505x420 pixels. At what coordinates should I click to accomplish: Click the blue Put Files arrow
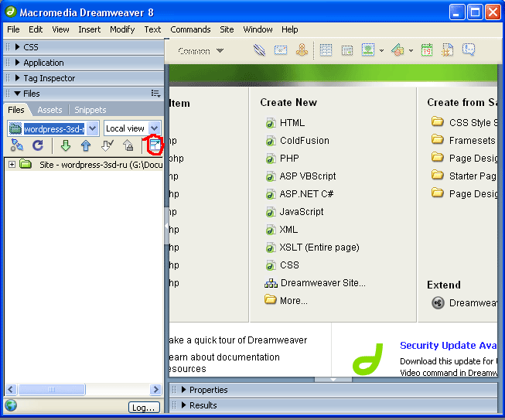(x=86, y=145)
